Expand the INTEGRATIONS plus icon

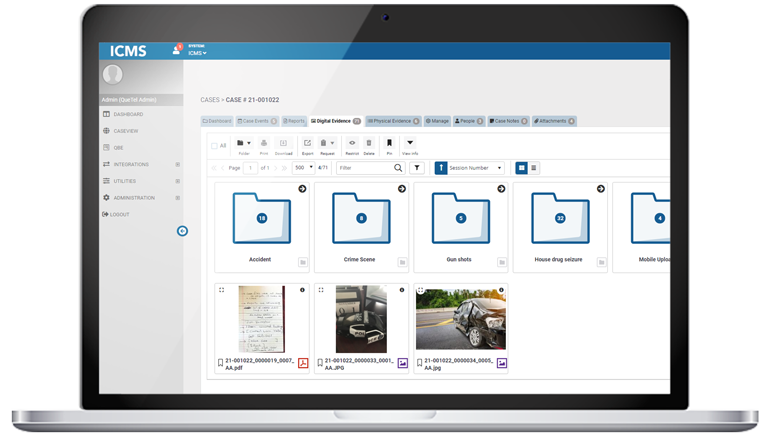tap(178, 164)
